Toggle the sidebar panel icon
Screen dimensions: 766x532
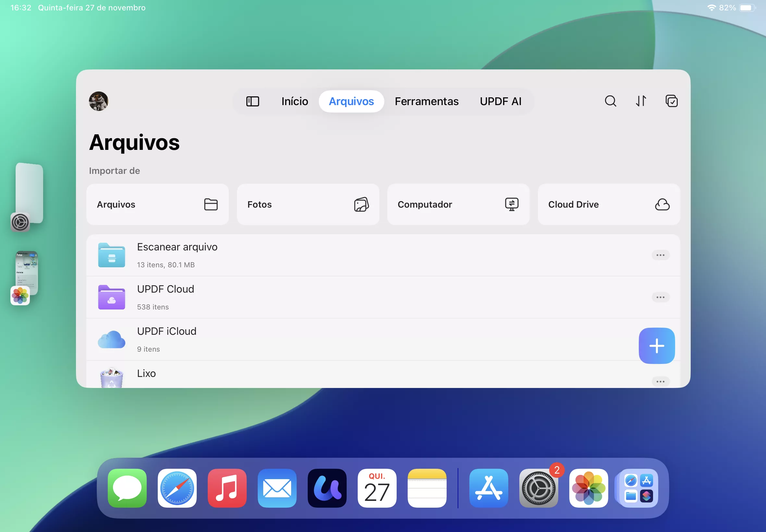pyautogui.click(x=253, y=101)
